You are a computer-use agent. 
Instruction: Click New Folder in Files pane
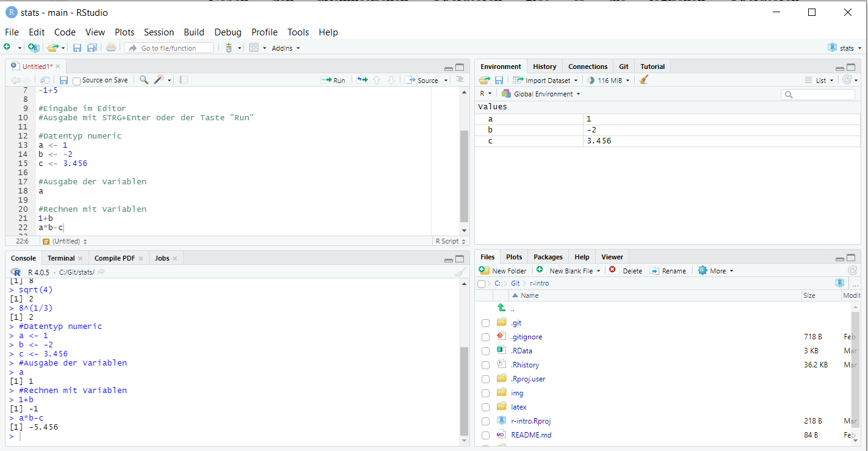click(503, 271)
